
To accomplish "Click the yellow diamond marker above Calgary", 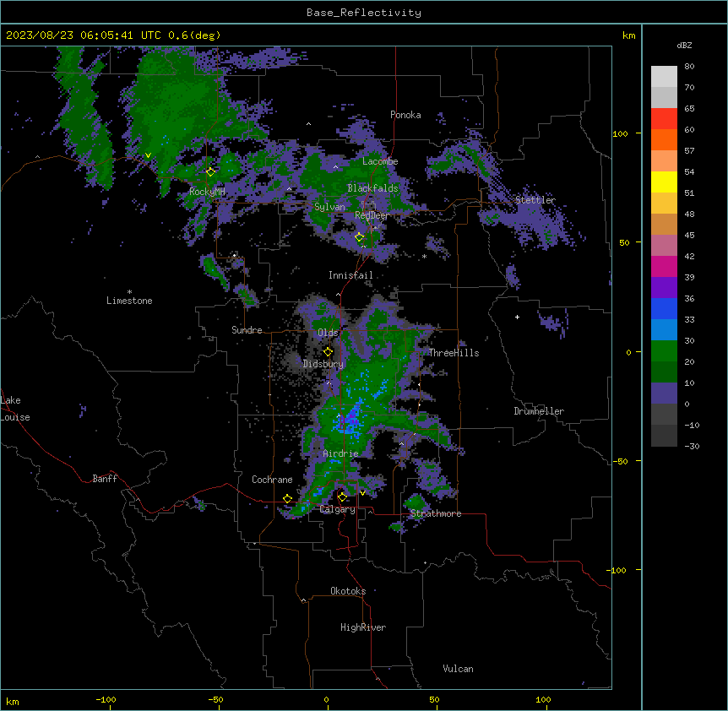I will [x=342, y=497].
